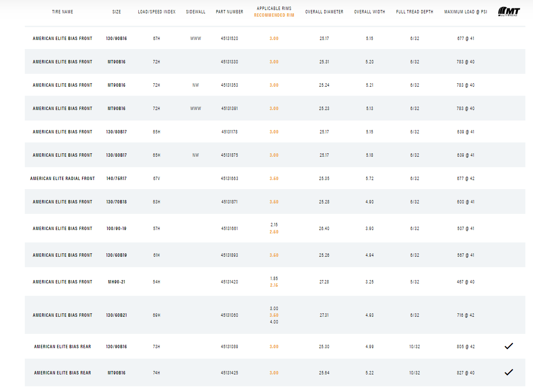533x392 pixels.
Task: Click the Overall Diameter column header
Action: click(x=324, y=12)
